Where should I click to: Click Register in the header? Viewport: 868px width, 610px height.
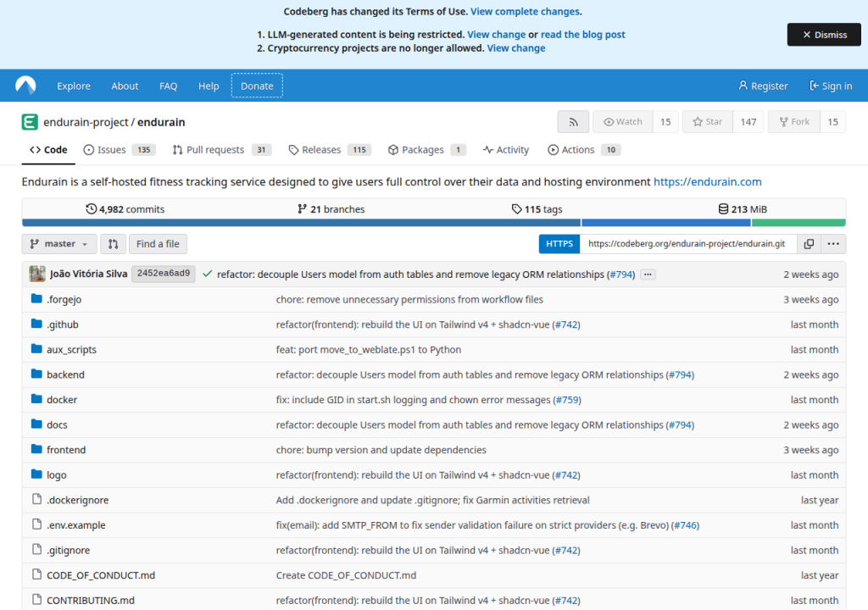tap(763, 86)
